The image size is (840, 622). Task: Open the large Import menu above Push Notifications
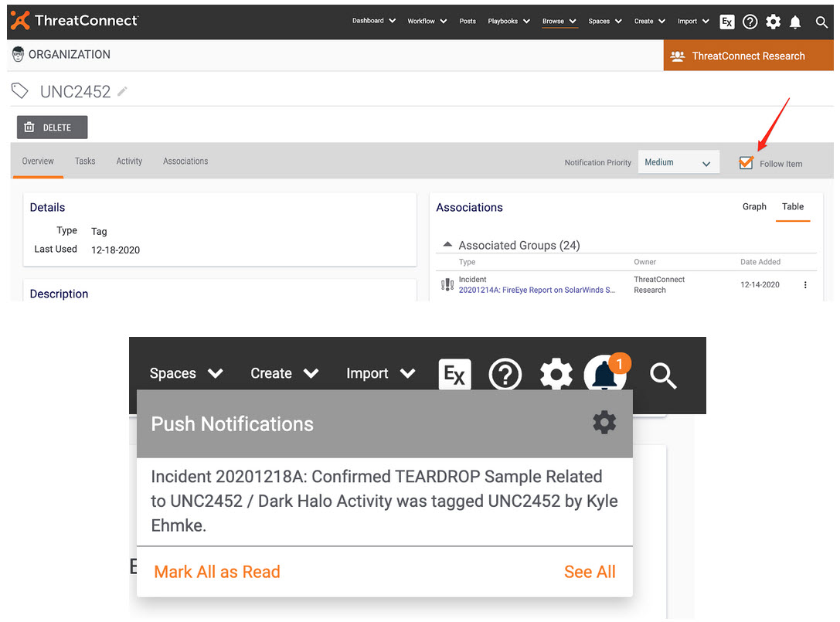[x=381, y=373]
